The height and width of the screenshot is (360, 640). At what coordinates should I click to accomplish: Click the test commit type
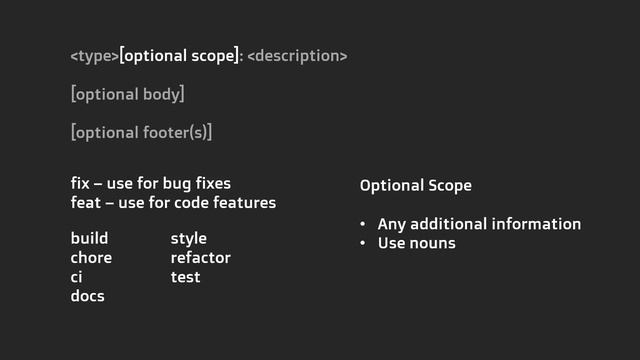coord(185,277)
